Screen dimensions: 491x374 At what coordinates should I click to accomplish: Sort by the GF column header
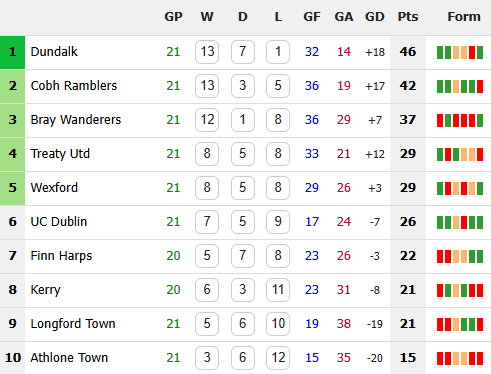tap(312, 17)
